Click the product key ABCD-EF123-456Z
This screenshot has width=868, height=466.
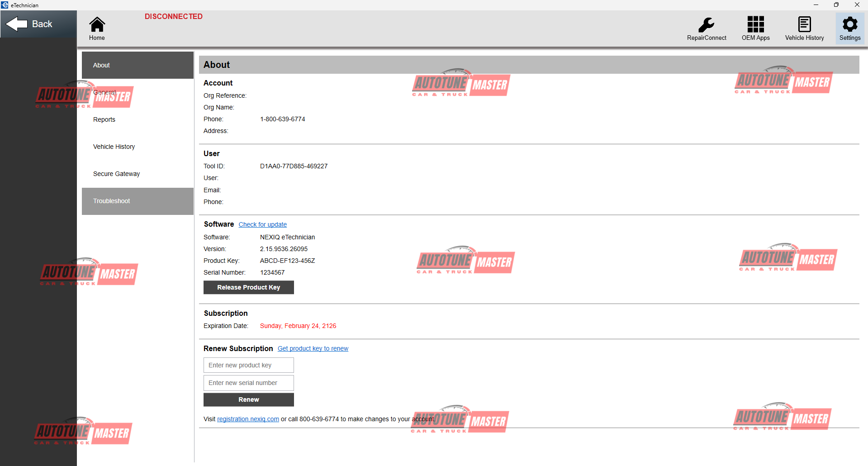click(287, 261)
